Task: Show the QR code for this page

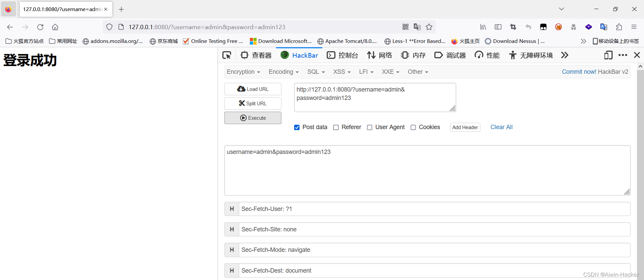Action: 406,27
